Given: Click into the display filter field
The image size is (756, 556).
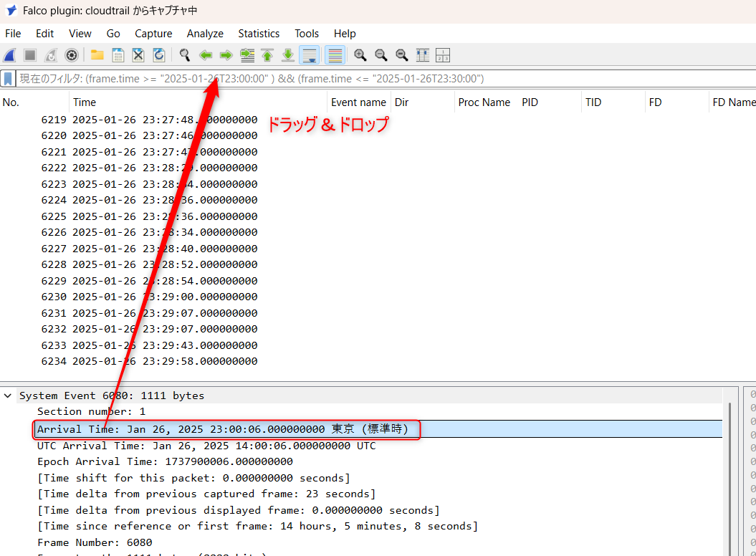Looking at the screenshot, I should (386, 79).
